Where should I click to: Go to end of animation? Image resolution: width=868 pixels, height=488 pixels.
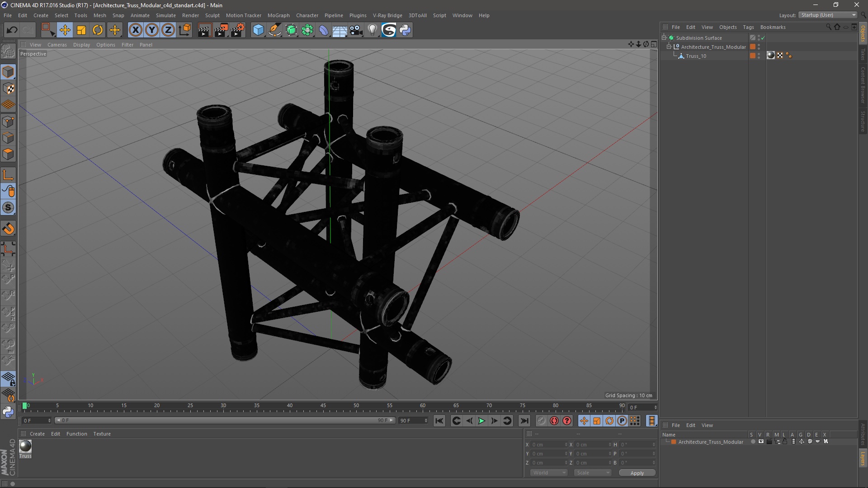point(524,421)
